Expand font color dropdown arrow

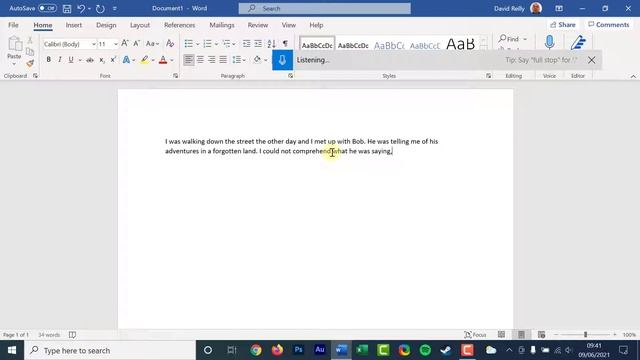pos(172,60)
